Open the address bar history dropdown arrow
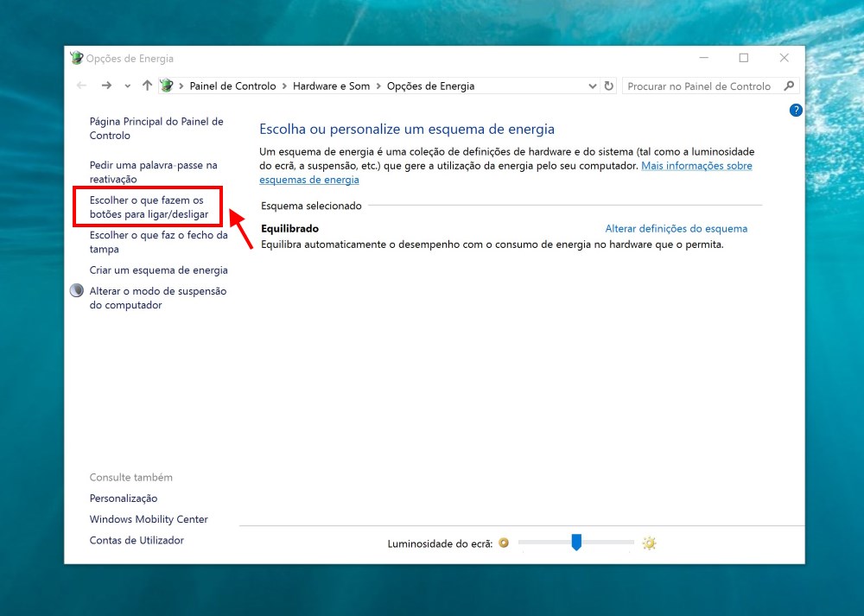 pos(593,86)
